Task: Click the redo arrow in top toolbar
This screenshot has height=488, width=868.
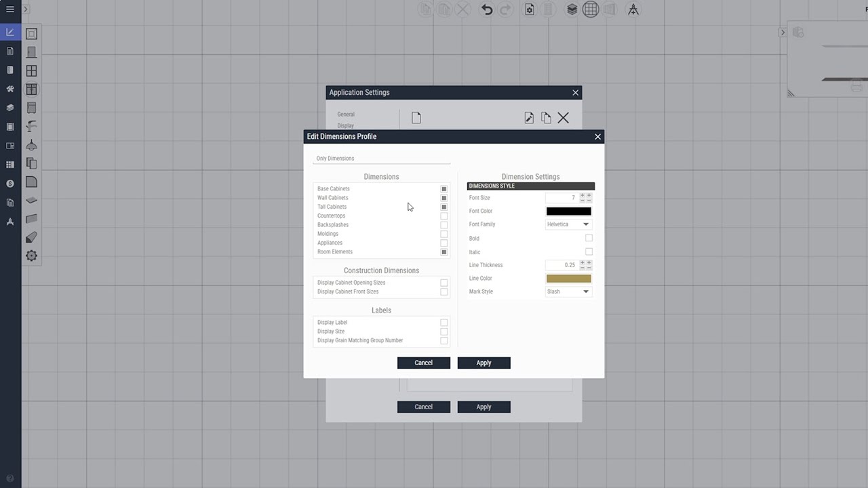Action: [505, 9]
